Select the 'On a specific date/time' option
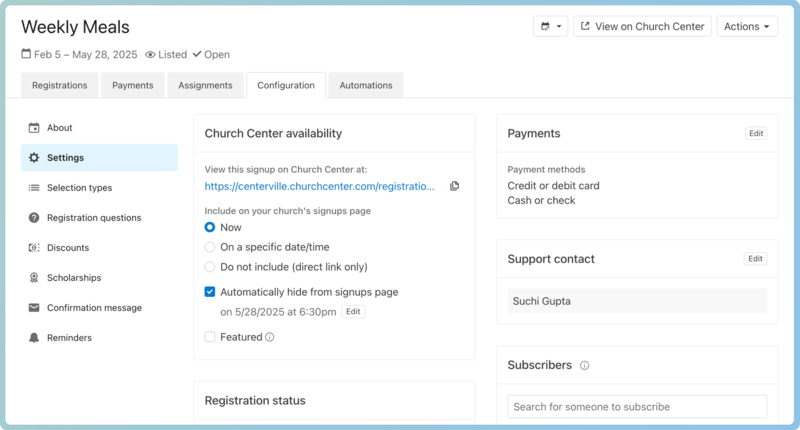The height and width of the screenshot is (430, 800). (x=210, y=247)
